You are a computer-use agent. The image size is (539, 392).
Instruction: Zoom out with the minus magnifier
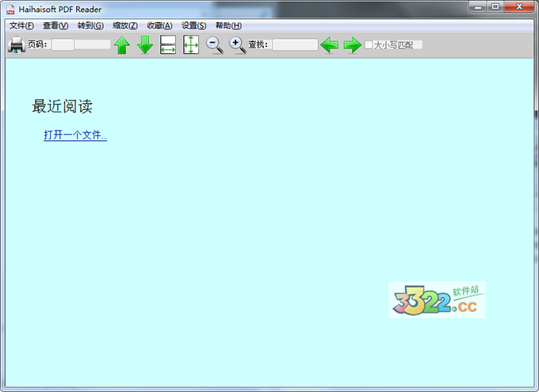coord(215,45)
